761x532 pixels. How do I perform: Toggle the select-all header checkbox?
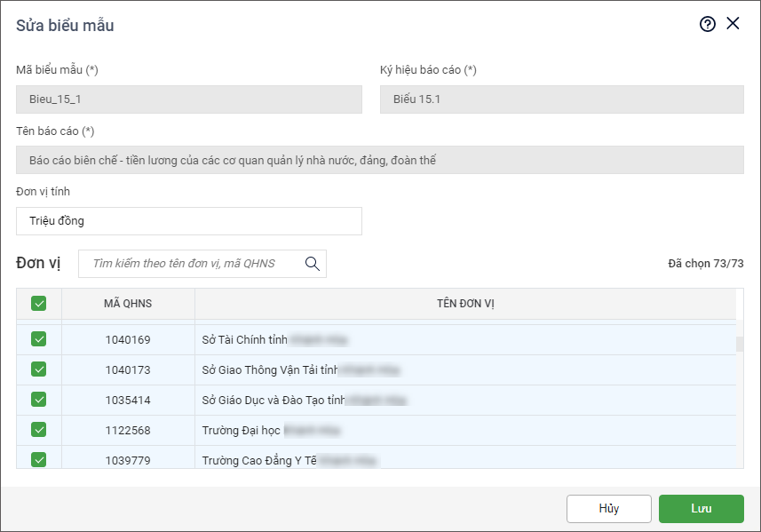(x=39, y=304)
